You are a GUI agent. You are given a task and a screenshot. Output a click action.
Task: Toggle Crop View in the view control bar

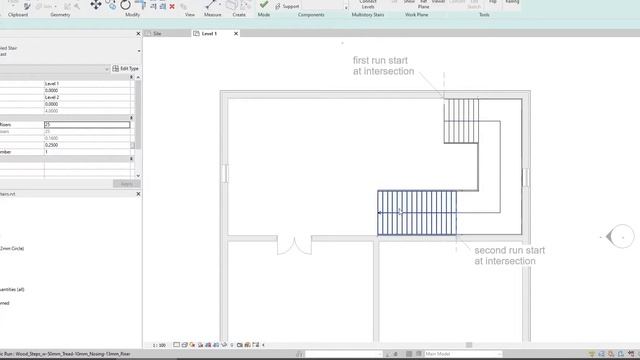[208, 345]
